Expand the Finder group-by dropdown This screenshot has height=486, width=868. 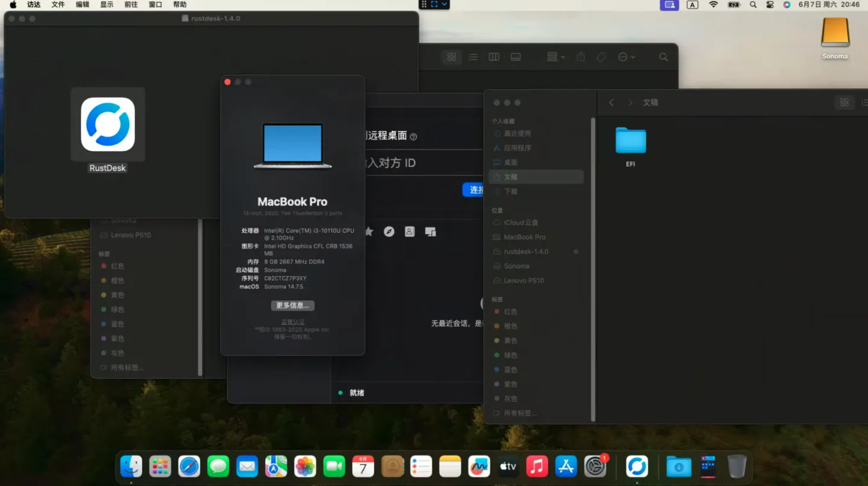pos(556,57)
